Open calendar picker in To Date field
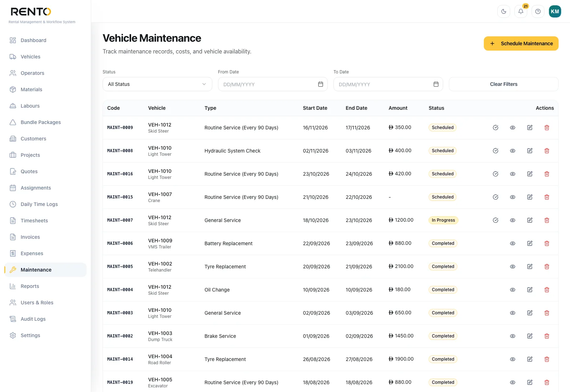 [x=436, y=84]
